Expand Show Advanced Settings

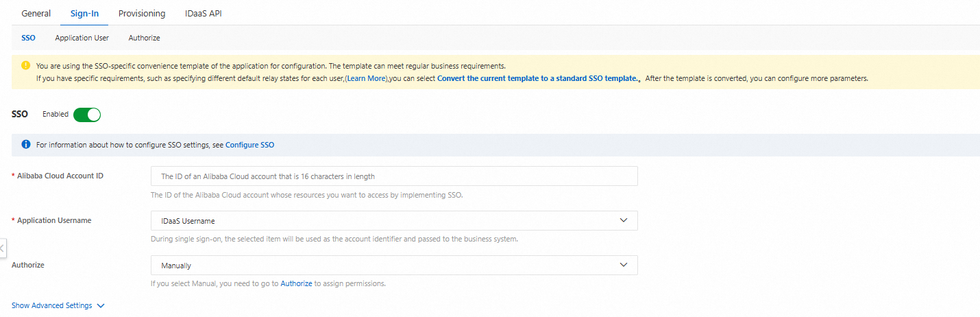58,305
